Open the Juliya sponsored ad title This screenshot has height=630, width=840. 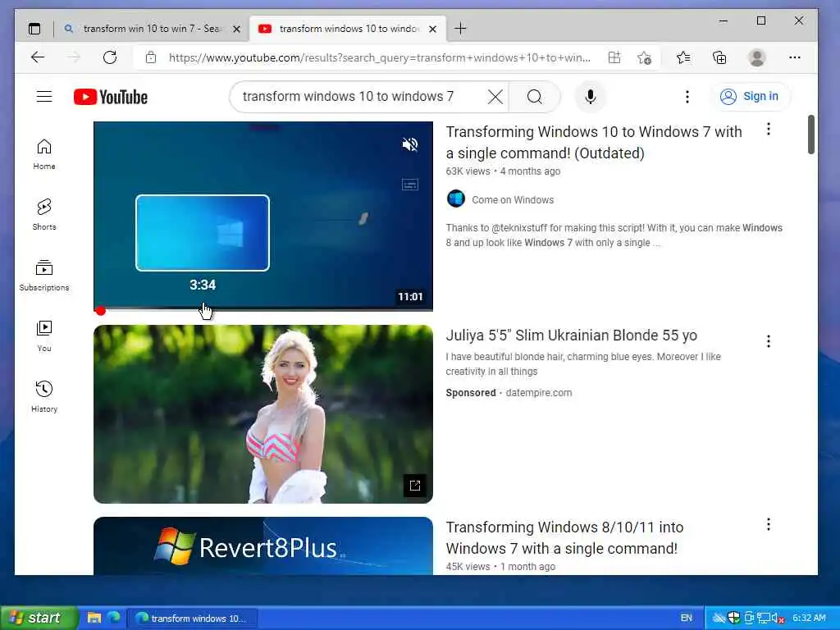click(x=571, y=336)
